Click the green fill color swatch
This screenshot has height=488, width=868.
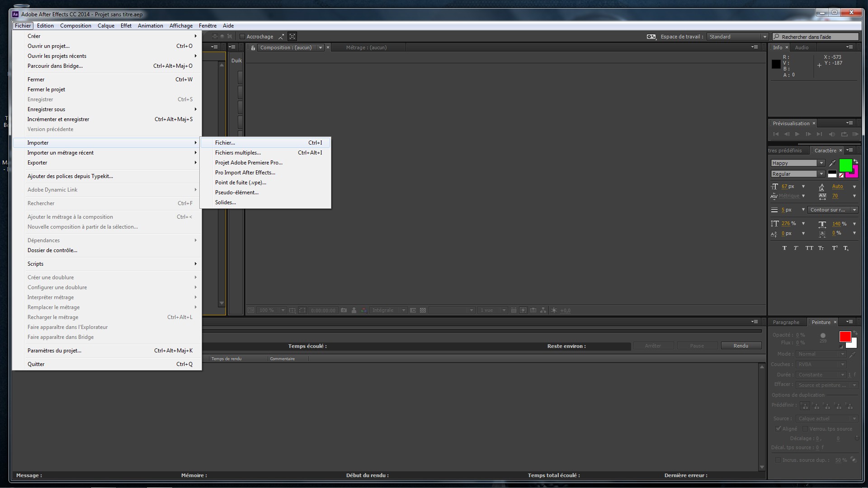[x=845, y=165]
